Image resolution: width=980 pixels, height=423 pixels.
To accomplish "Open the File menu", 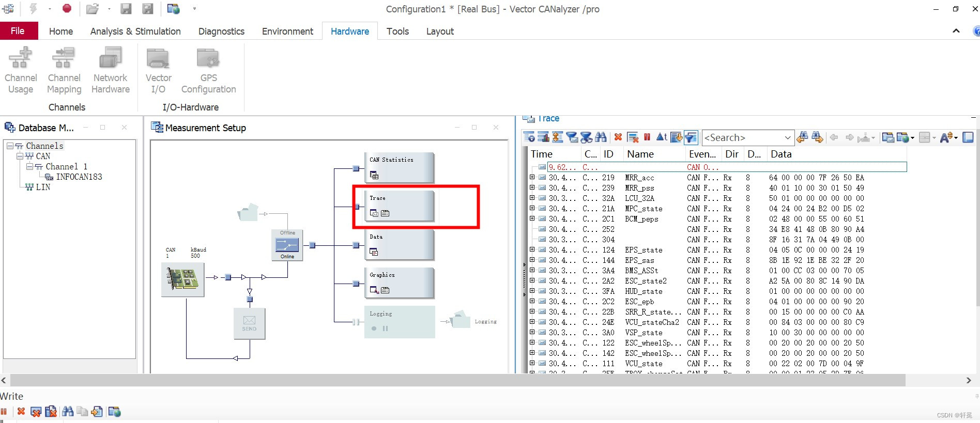I will [18, 31].
